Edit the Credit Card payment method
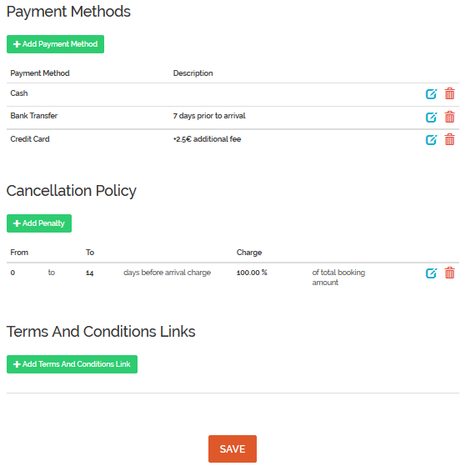The image size is (476, 476). [431, 140]
